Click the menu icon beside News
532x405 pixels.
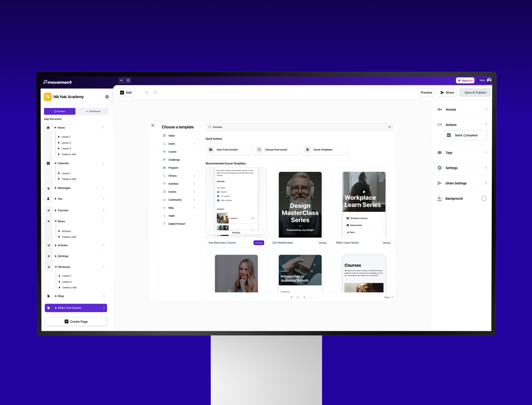pos(49,221)
